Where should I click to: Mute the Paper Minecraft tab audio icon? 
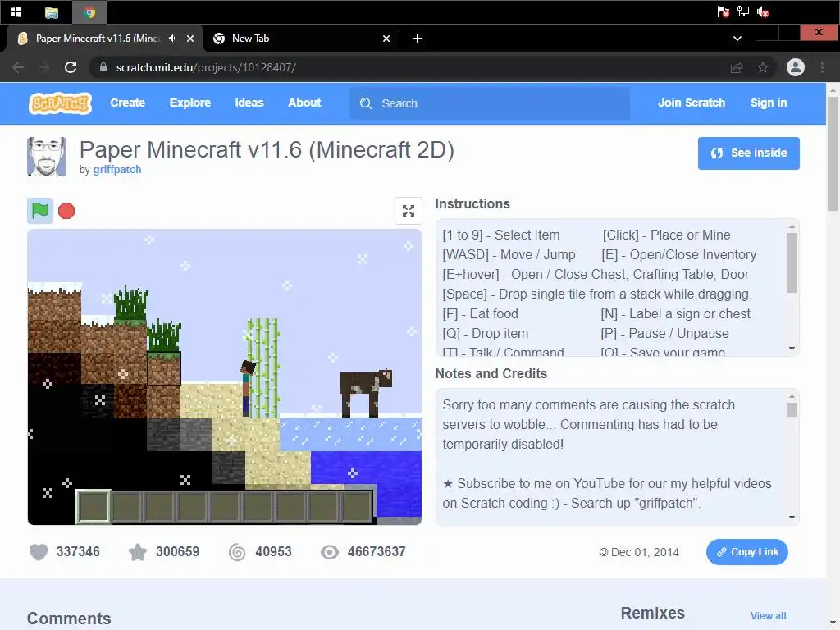pos(172,39)
